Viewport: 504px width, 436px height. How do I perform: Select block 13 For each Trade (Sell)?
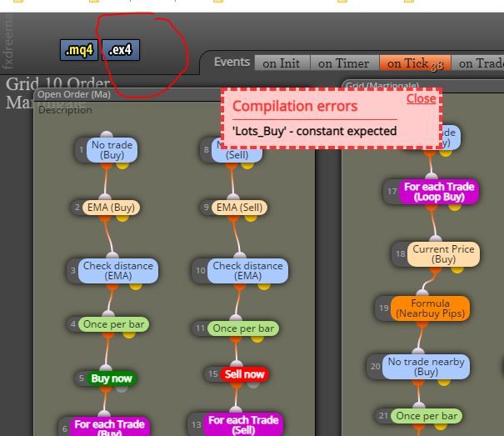(x=243, y=424)
